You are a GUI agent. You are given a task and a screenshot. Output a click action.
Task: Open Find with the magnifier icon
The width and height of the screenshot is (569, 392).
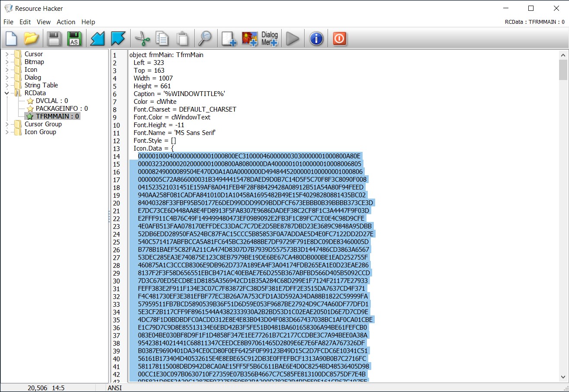click(x=205, y=39)
